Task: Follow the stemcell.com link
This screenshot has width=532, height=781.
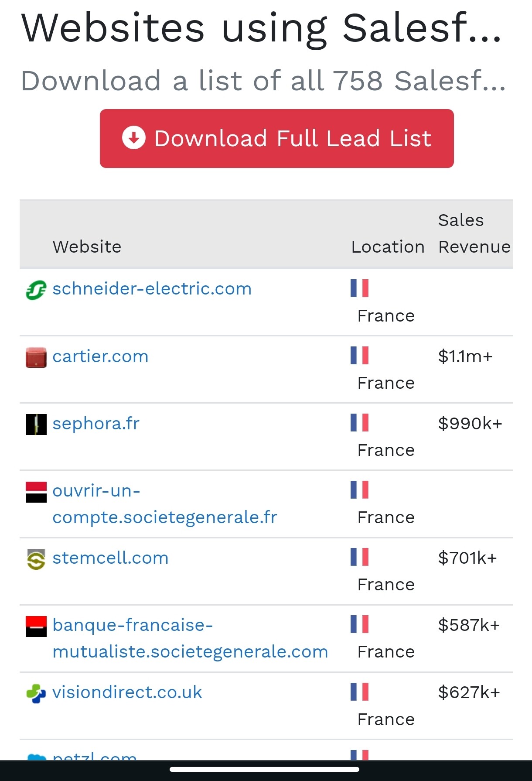Action: pos(110,558)
